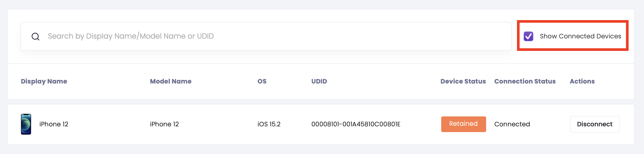Click the Connected status text
The width and height of the screenshot is (644, 154).
click(x=512, y=124)
